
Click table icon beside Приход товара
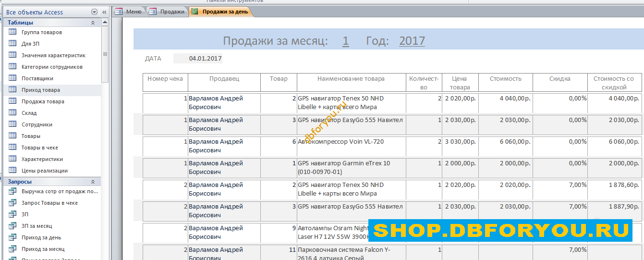12,90
